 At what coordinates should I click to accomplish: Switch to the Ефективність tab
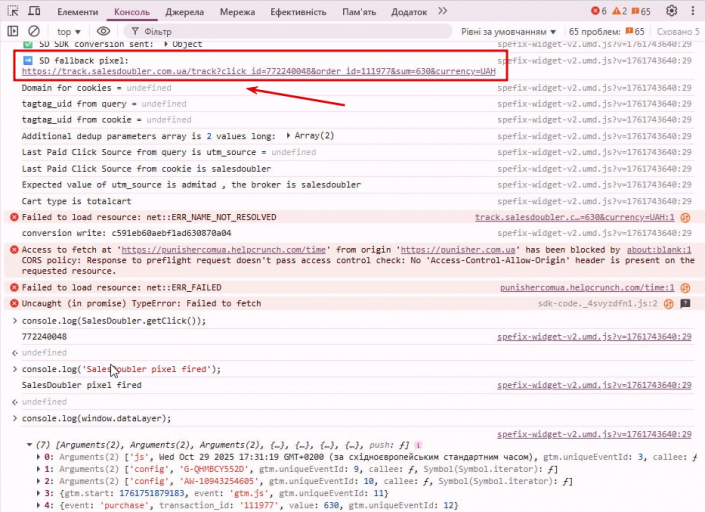click(298, 12)
